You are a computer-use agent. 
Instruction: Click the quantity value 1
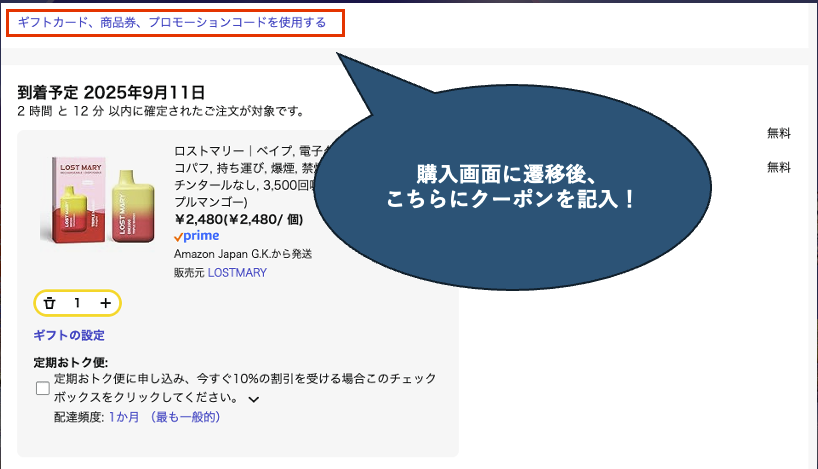click(77, 303)
